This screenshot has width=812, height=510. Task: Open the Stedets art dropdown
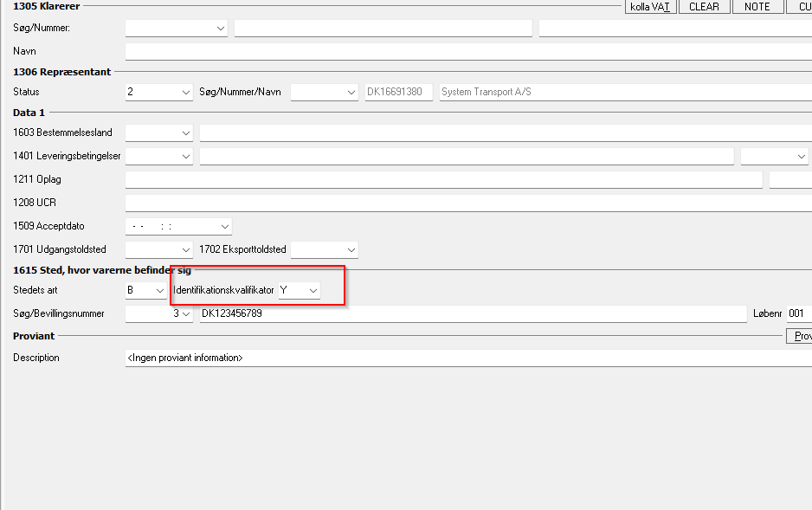pos(159,291)
